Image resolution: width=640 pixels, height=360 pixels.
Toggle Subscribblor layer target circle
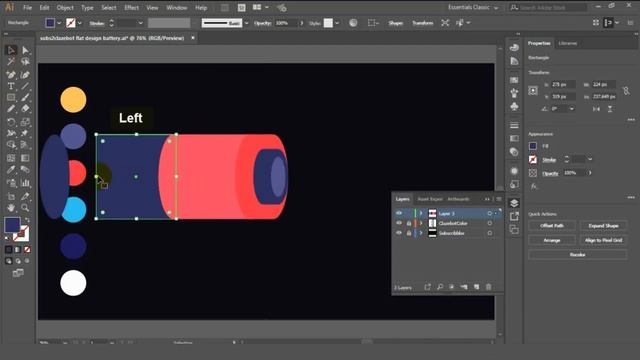(489, 233)
